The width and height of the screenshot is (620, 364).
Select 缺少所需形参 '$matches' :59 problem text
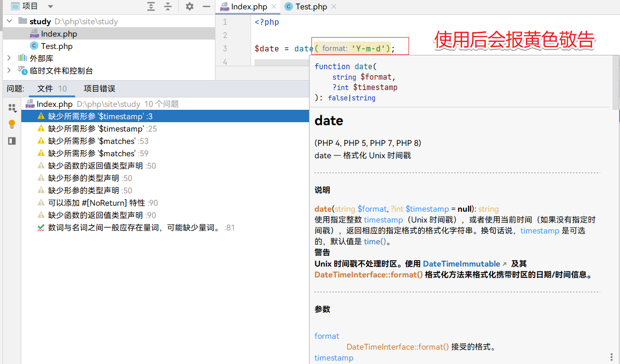(x=98, y=153)
